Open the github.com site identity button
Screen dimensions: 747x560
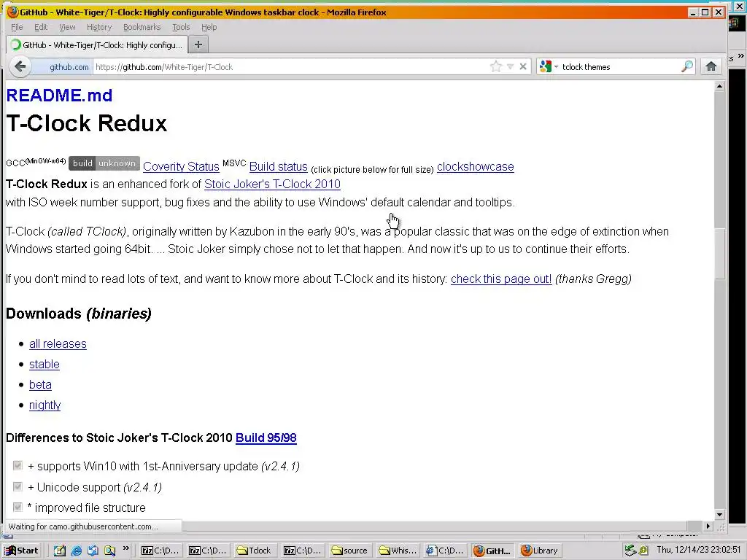[x=63, y=67]
